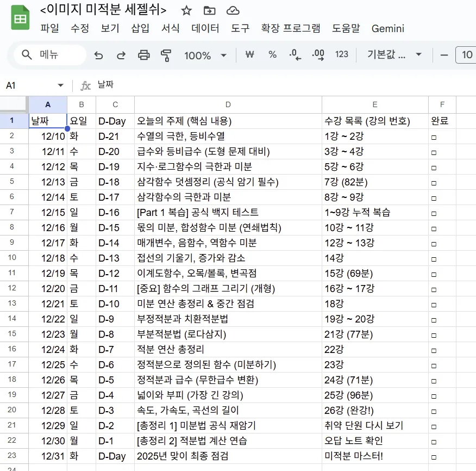Screen dimensions: 476x471
Task: Click the document title <이미지 미적분 세젤쉬>
Action: pos(103,10)
